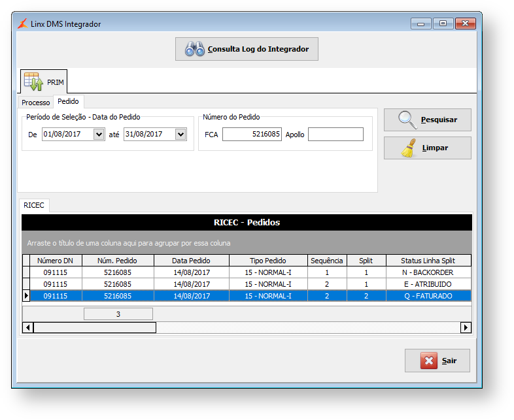Click the Tipo Pedido cell in the ATRIBUIDO row
514x420 pixels.
click(x=268, y=284)
